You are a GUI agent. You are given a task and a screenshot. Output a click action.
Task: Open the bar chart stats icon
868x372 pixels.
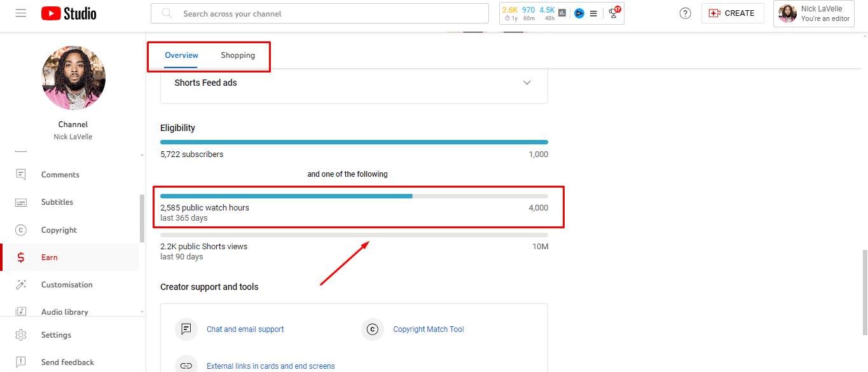pyautogui.click(x=562, y=13)
